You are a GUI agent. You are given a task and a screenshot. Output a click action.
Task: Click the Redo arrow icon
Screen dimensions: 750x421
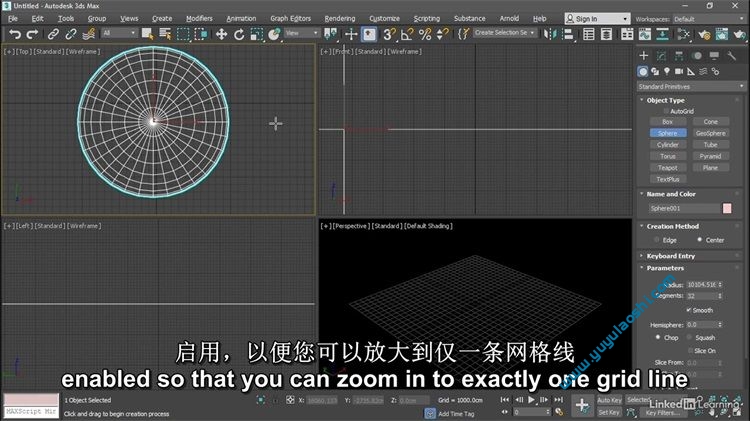(32, 34)
